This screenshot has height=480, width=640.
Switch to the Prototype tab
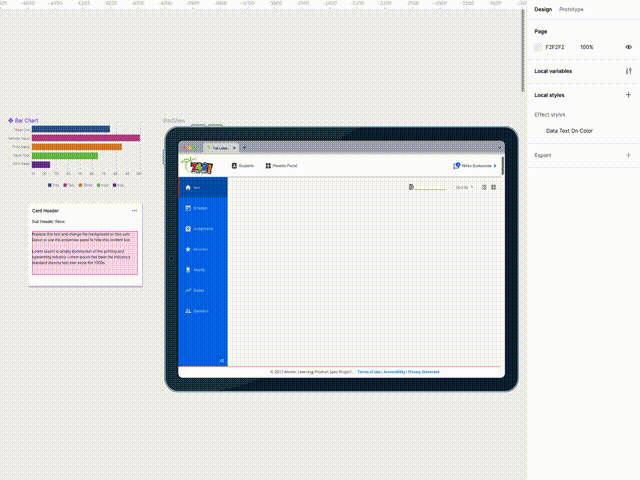click(572, 9)
